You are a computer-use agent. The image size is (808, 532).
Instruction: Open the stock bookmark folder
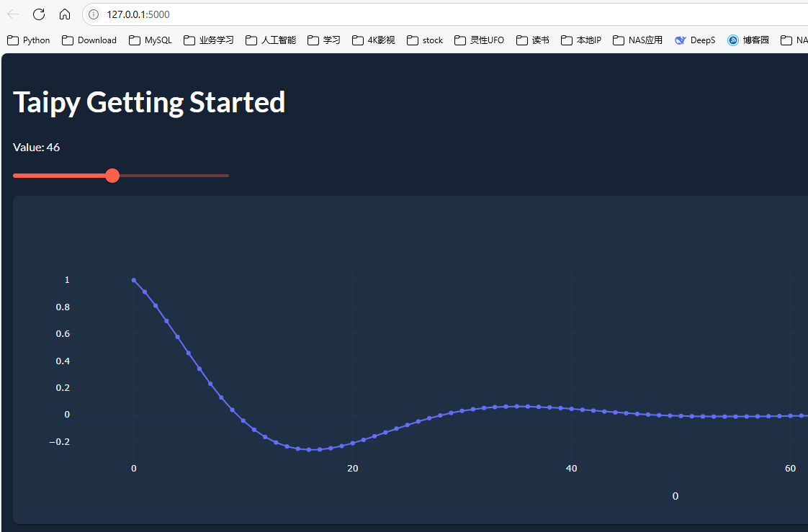click(x=425, y=40)
